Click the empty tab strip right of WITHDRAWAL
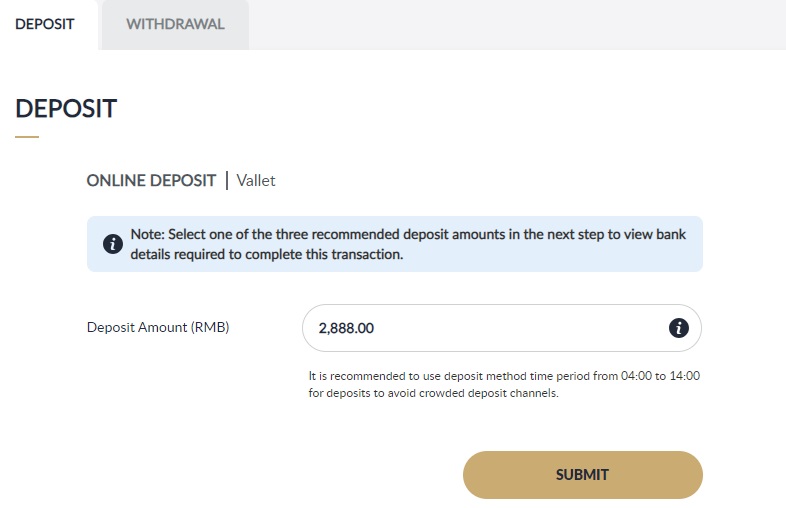 515,24
